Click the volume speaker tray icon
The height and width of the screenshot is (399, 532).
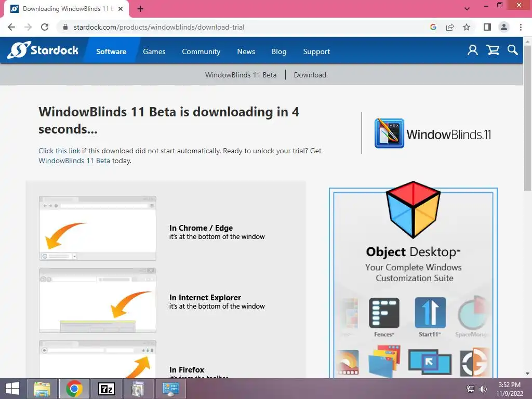(483, 389)
